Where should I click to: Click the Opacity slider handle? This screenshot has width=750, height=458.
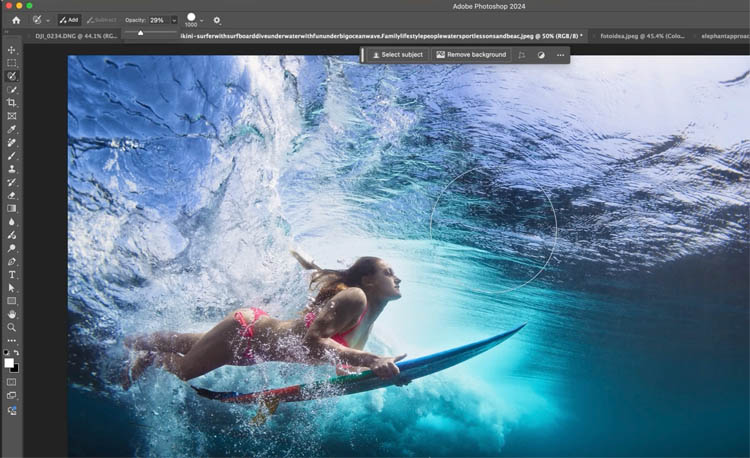click(x=141, y=33)
